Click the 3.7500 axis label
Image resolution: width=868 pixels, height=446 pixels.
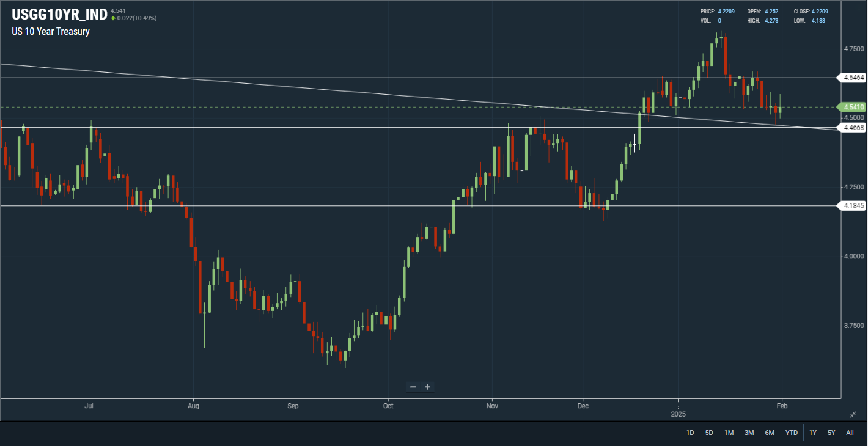point(853,326)
